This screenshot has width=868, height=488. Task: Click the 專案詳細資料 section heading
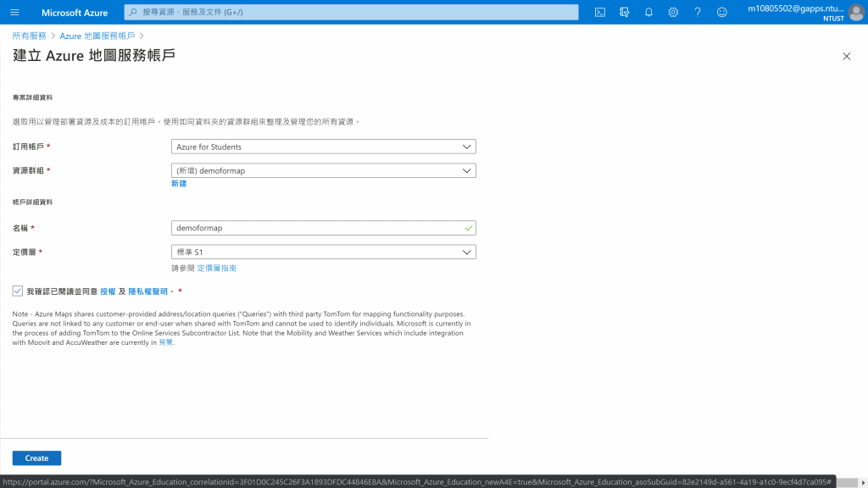coord(33,97)
